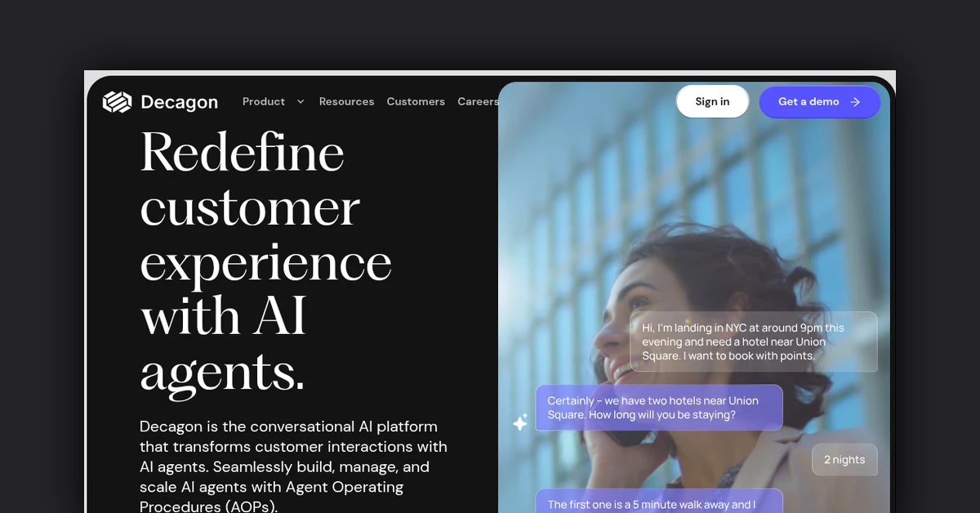The image size is (980, 513).
Task: Expand the Product dropdown chevron
Action: click(x=301, y=102)
